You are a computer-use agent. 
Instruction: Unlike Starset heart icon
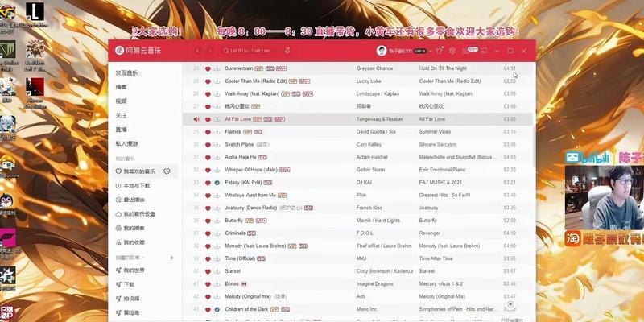tap(208, 271)
